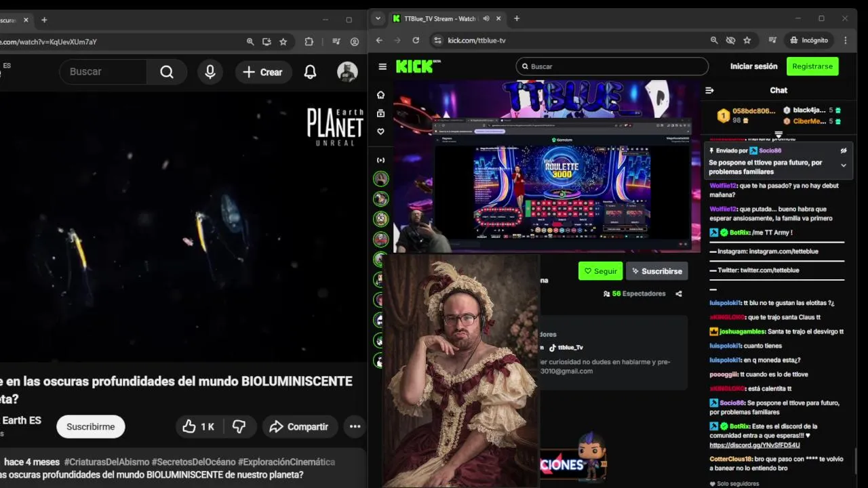
Task: Collapse the chat leaderboard handle
Action: pyautogui.click(x=778, y=134)
